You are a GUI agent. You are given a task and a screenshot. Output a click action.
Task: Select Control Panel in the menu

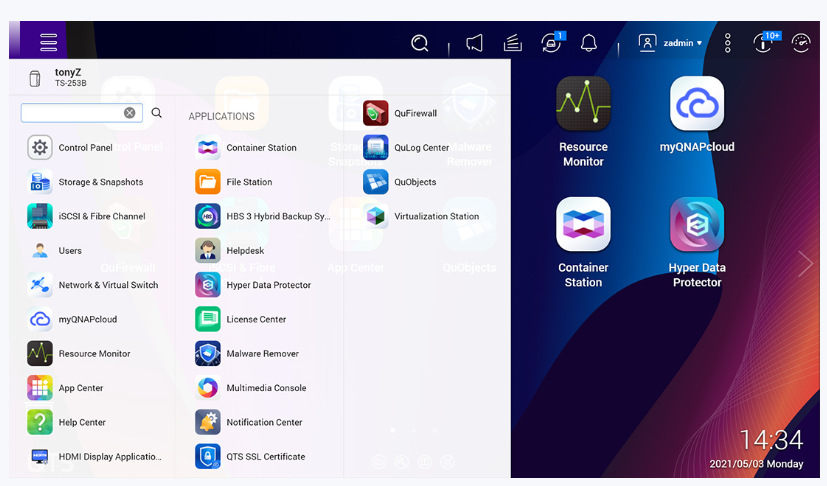click(85, 148)
